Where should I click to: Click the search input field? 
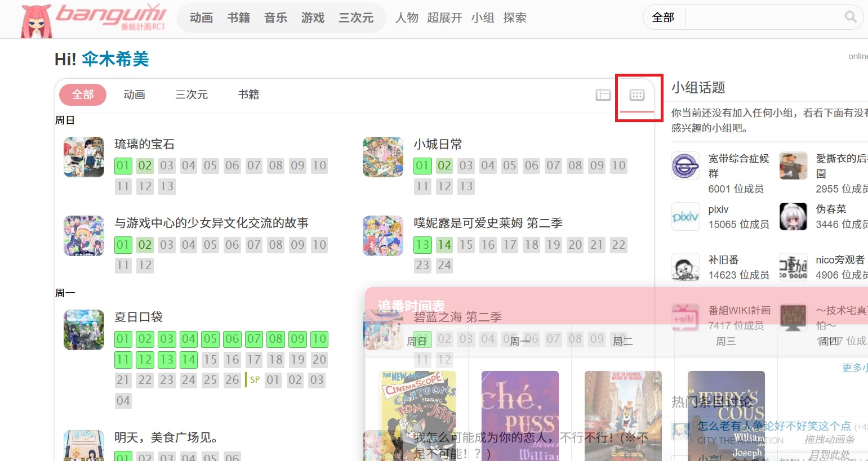pyautogui.click(x=765, y=17)
